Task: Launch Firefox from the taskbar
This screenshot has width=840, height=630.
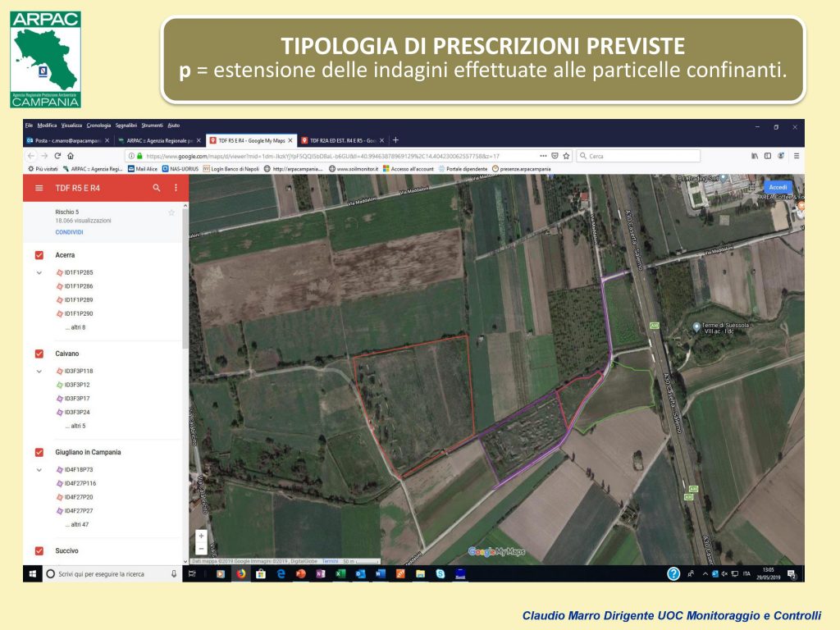Action: (x=241, y=573)
